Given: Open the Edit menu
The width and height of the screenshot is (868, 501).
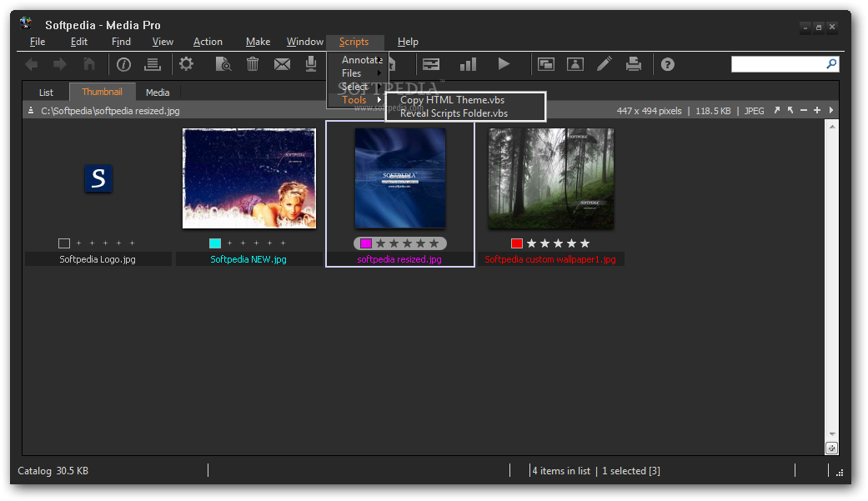Looking at the screenshot, I should point(79,42).
